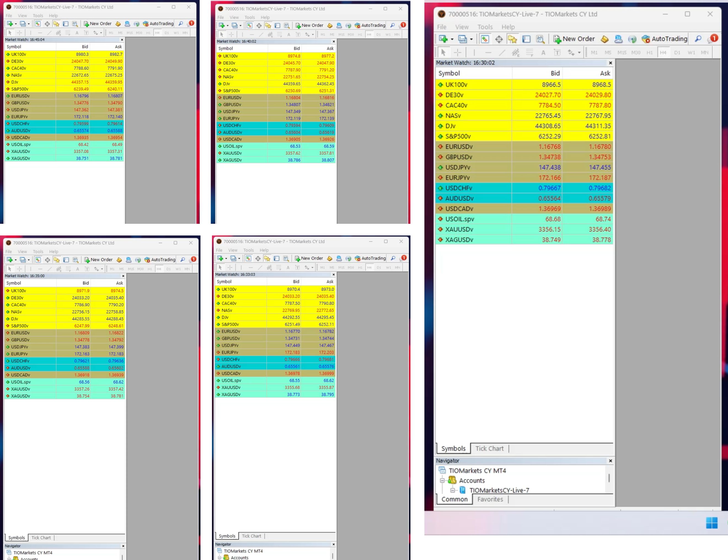Toggle cursor arrow tool in 16:30:02 window
Viewport: 728px width, 560px height.
(x=443, y=52)
